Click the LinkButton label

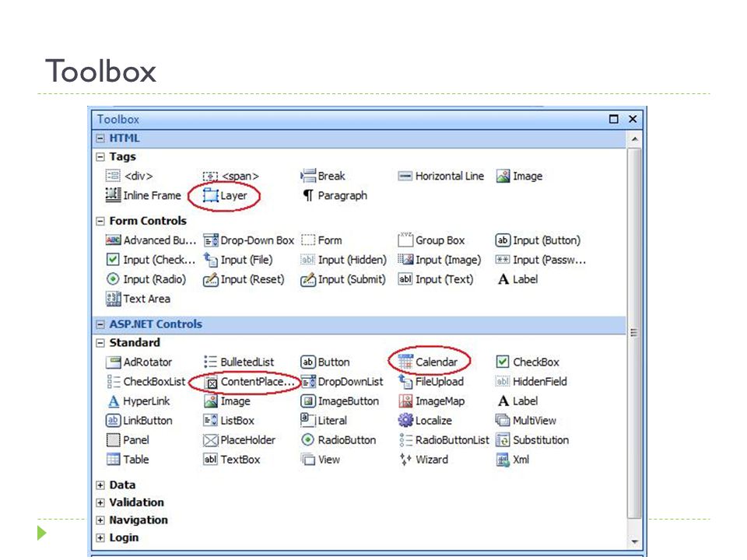(148, 421)
